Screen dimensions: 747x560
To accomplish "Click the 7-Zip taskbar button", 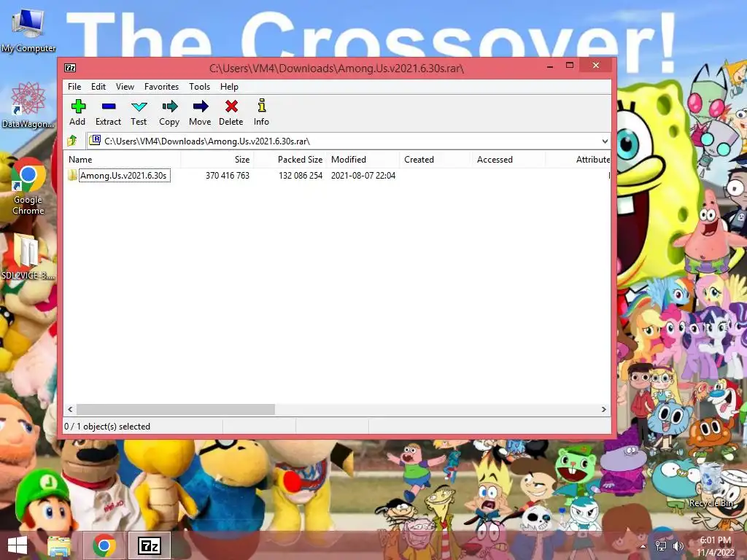I will click(149, 545).
